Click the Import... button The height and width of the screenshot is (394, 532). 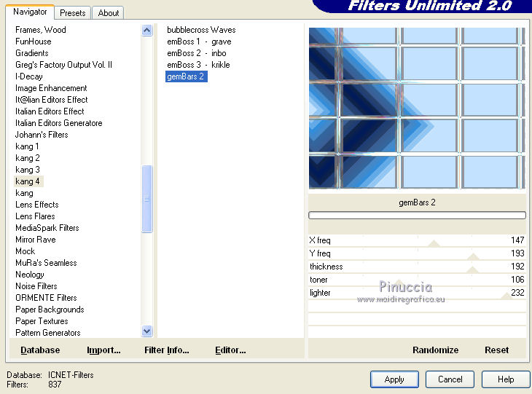pyautogui.click(x=103, y=350)
